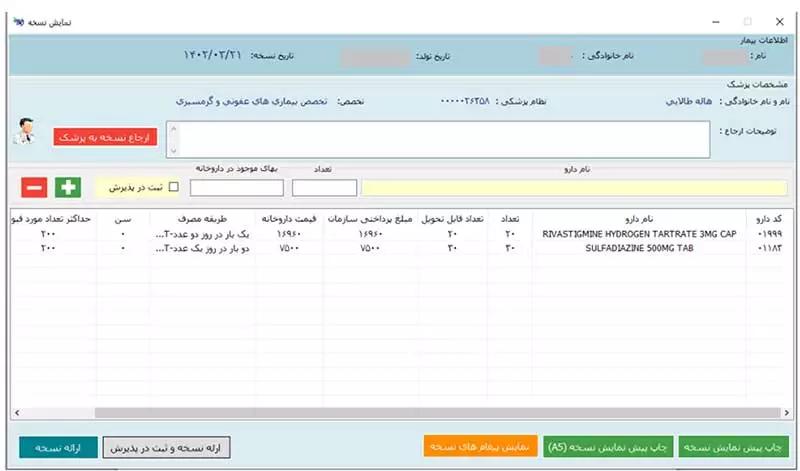Click the قیمت داروخانه column header
This screenshot has width=800, height=471.
[x=289, y=219]
